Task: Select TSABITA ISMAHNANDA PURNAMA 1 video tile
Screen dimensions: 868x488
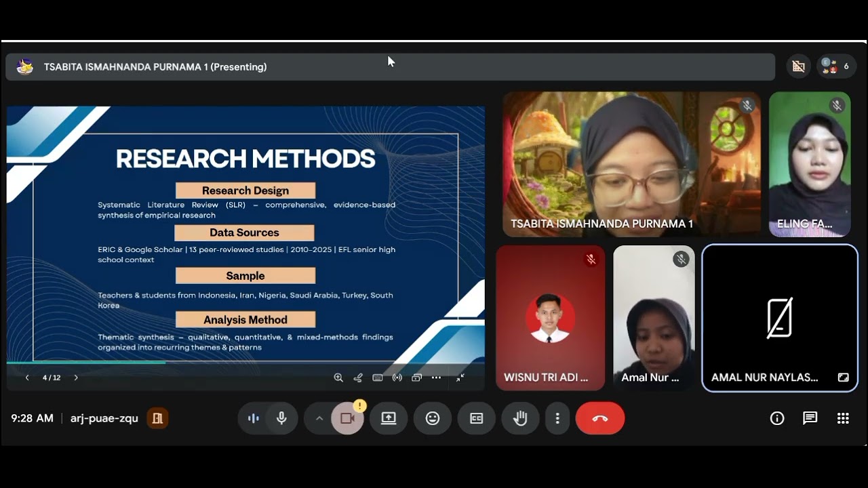Action: pyautogui.click(x=631, y=165)
